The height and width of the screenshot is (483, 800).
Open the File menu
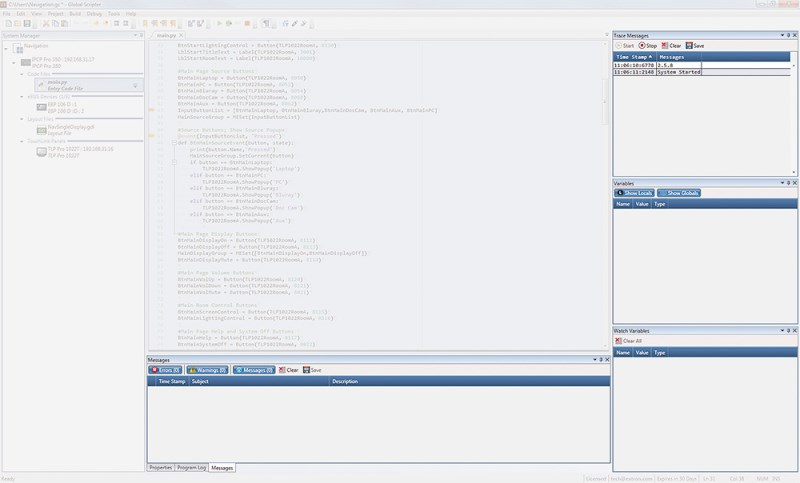pos(7,14)
